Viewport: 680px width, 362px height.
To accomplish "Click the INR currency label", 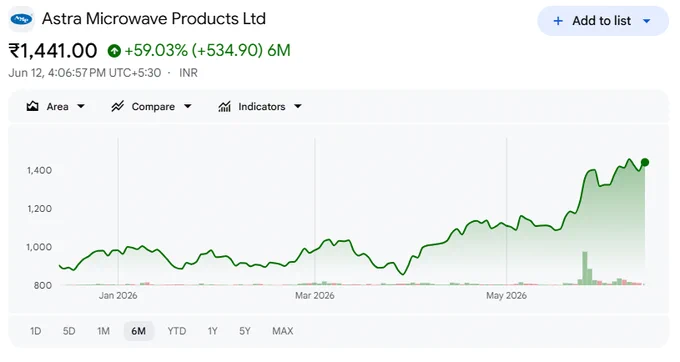I will pos(189,73).
